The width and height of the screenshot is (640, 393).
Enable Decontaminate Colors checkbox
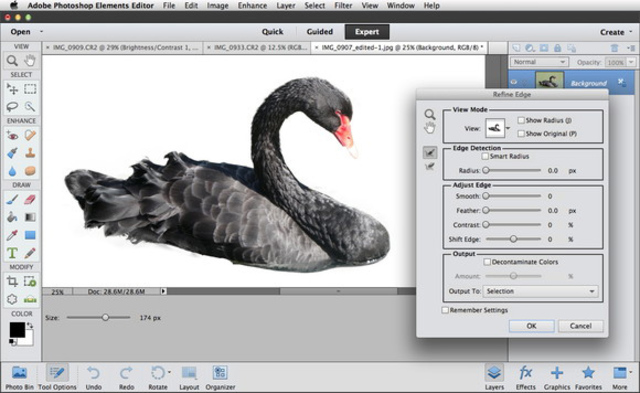click(487, 262)
